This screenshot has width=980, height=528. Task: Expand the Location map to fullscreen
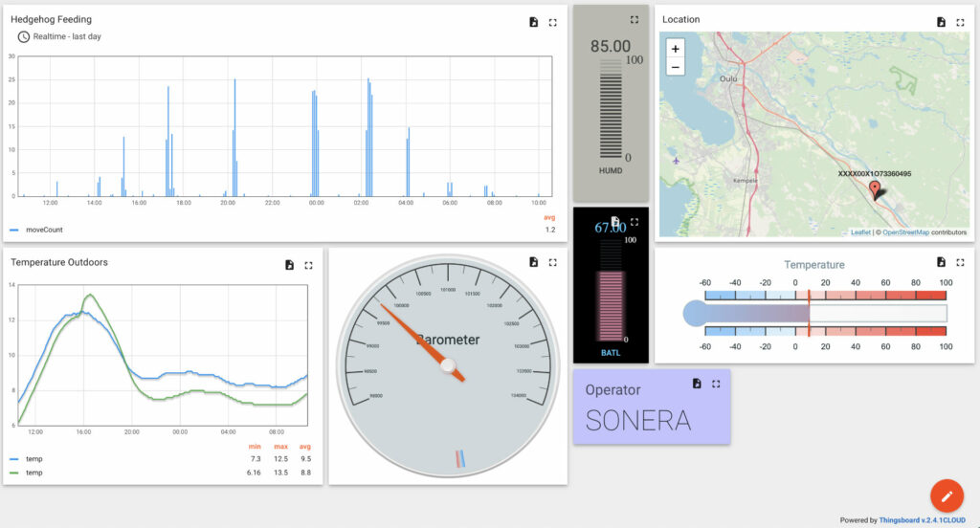click(x=960, y=23)
